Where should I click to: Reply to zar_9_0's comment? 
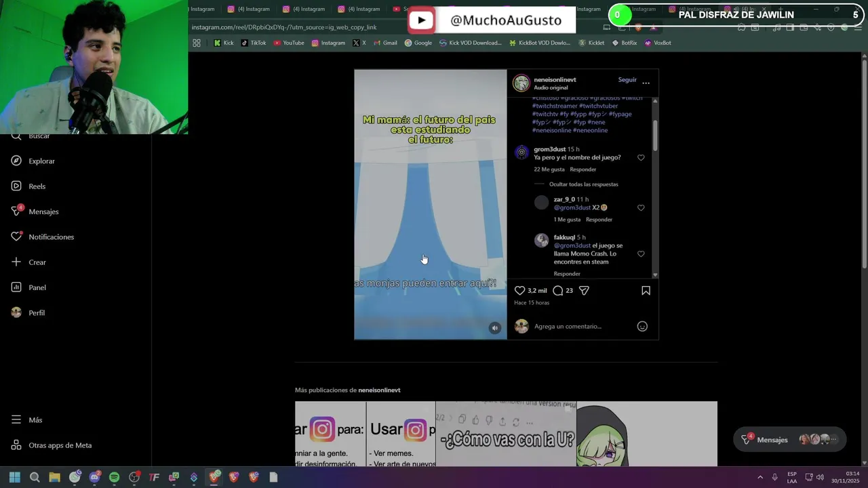(599, 220)
